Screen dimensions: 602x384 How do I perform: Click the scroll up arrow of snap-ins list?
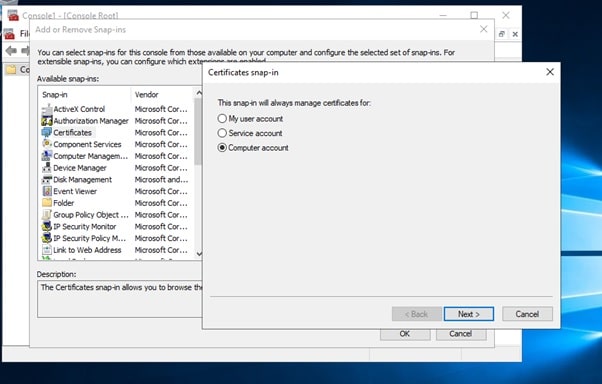[x=198, y=93]
